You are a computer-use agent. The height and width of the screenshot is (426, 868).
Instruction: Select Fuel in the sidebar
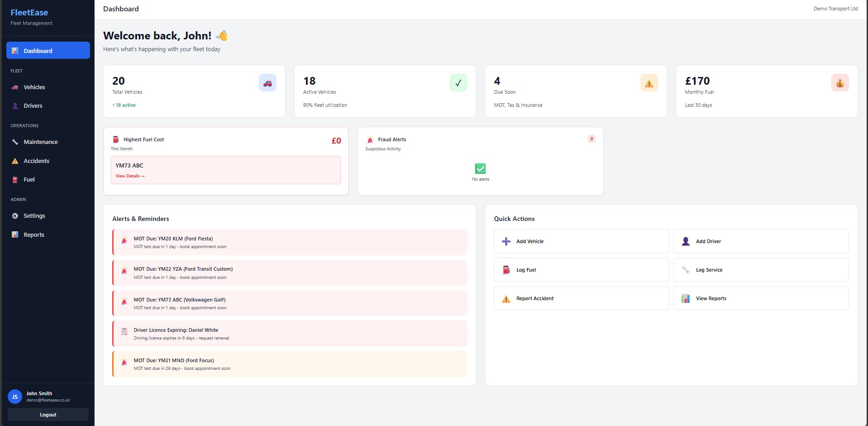tap(29, 179)
